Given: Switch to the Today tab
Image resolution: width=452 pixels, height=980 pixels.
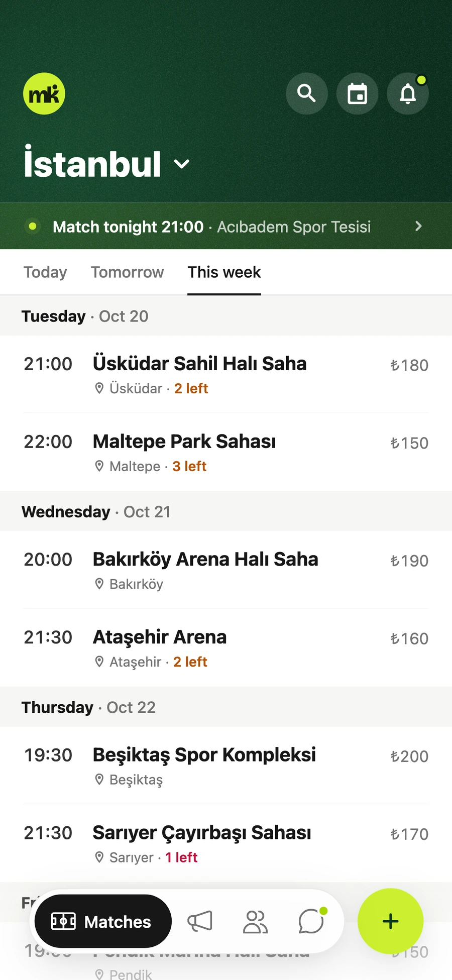Looking at the screenshot, I should [x=45, y=272].
